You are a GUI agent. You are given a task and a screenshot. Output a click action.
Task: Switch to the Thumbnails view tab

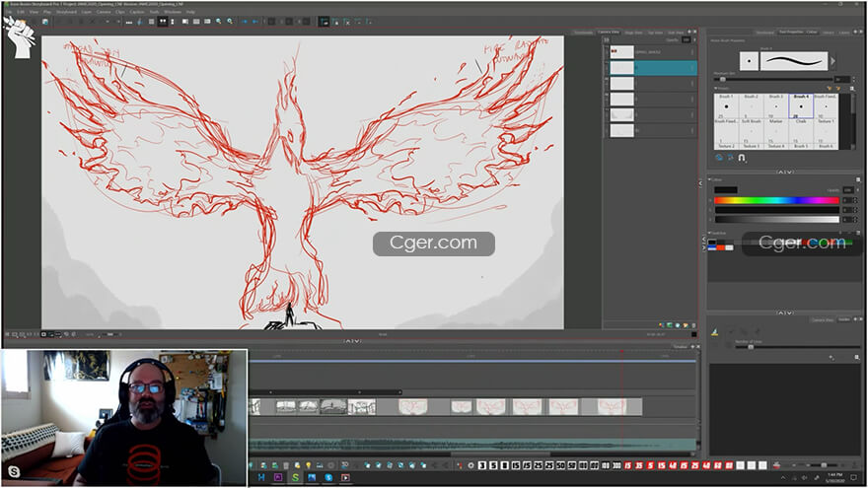click(583, 33)
